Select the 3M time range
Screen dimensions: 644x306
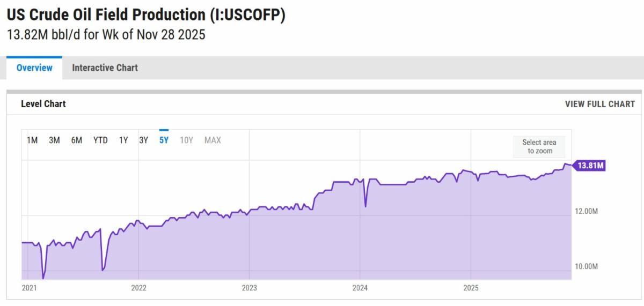54,140
